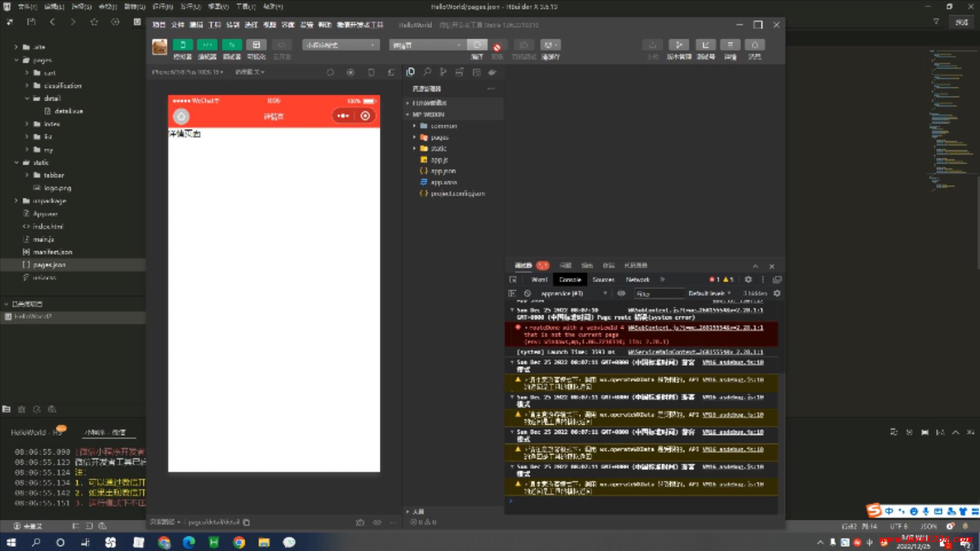Screen dimensions: 980x551
Task: Open Microsoft Edge from taskbar
Action: click(189, 542)
